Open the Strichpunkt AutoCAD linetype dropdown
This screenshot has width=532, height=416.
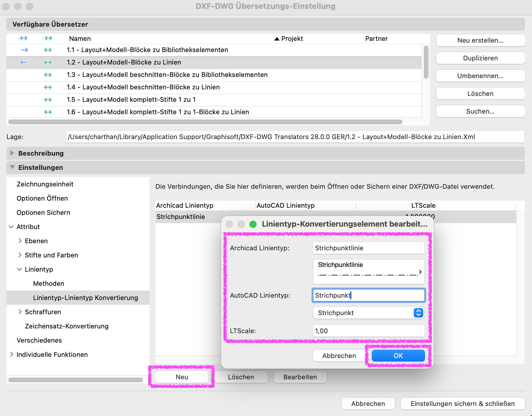pos(369,313)
